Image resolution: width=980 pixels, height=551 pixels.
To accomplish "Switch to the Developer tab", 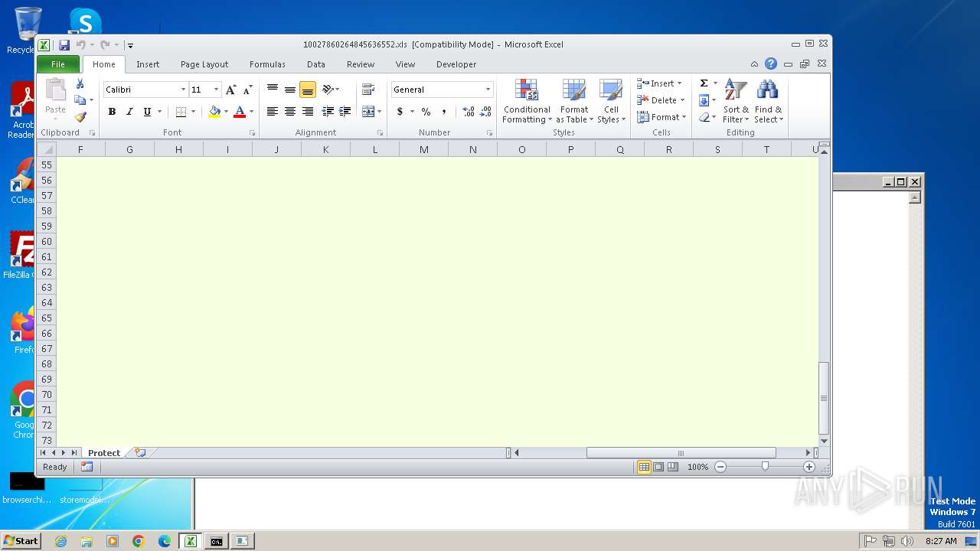I will pos(456,64).
